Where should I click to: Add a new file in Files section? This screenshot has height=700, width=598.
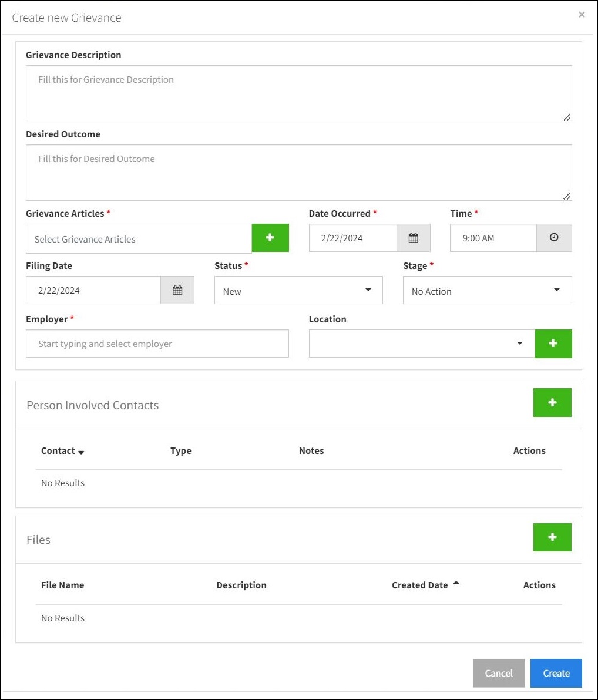(552, 537)
